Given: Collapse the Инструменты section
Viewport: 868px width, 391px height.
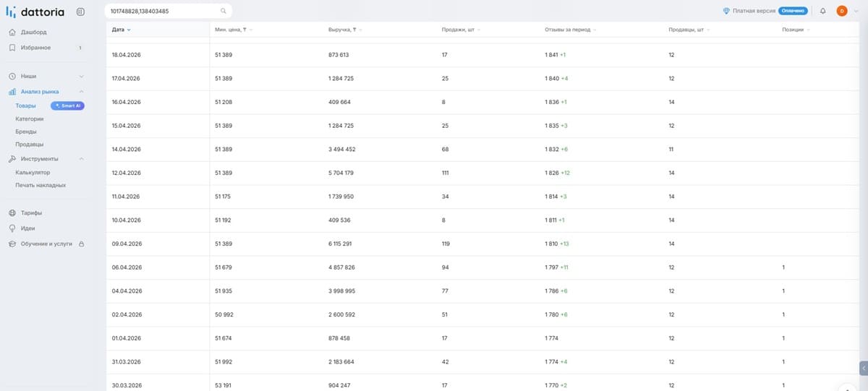Looking at the screenshot, I should point(81,159).
